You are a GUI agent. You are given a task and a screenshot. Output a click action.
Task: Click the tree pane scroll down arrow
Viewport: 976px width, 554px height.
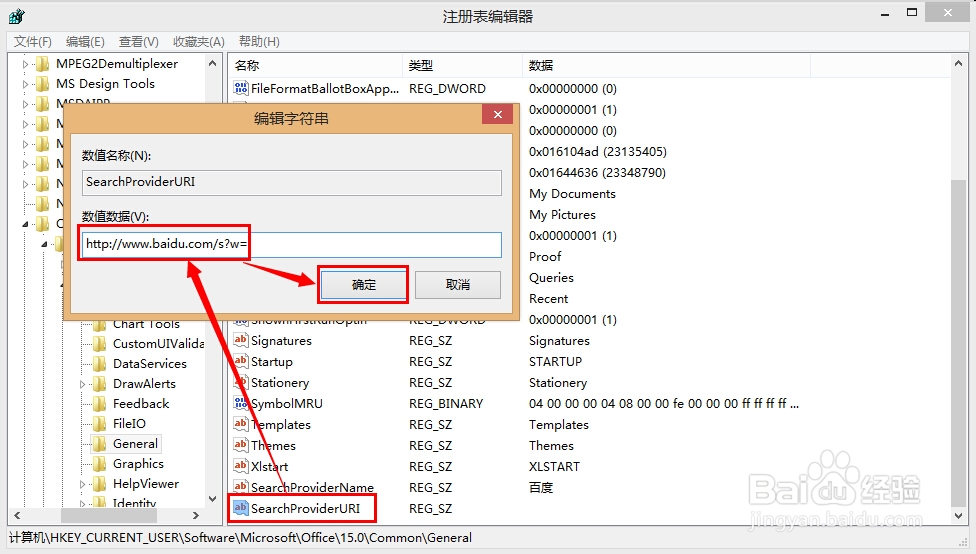[212, 499]
